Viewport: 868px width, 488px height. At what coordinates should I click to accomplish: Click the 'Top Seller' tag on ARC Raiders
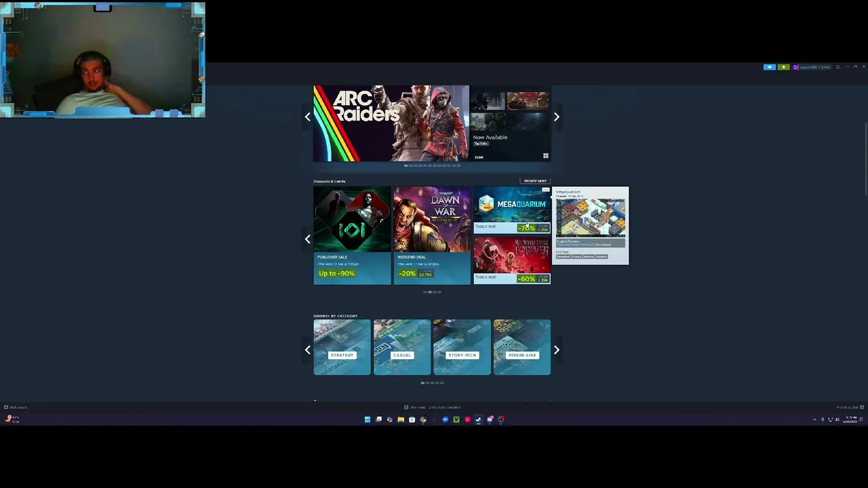click(x=480, y=144)
